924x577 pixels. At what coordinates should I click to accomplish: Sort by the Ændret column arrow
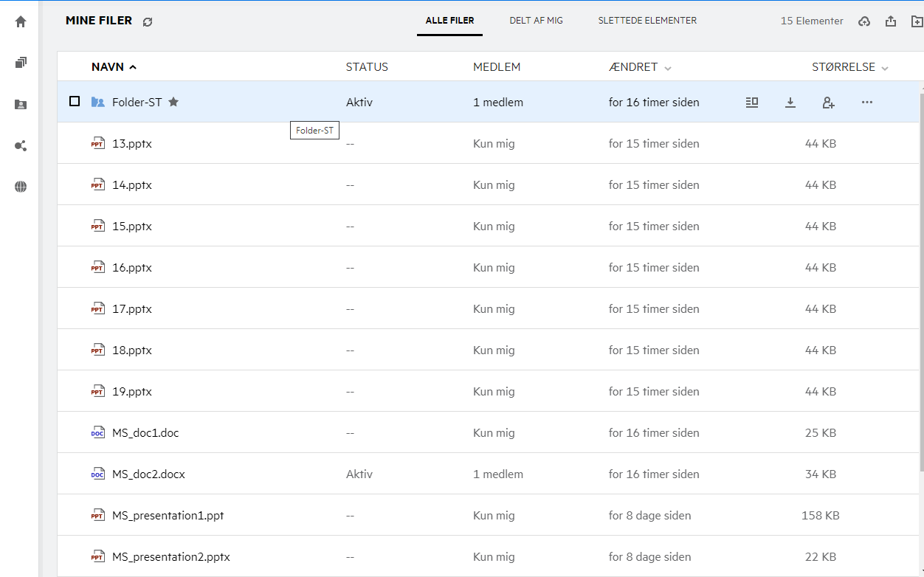(x=668, y=68)
